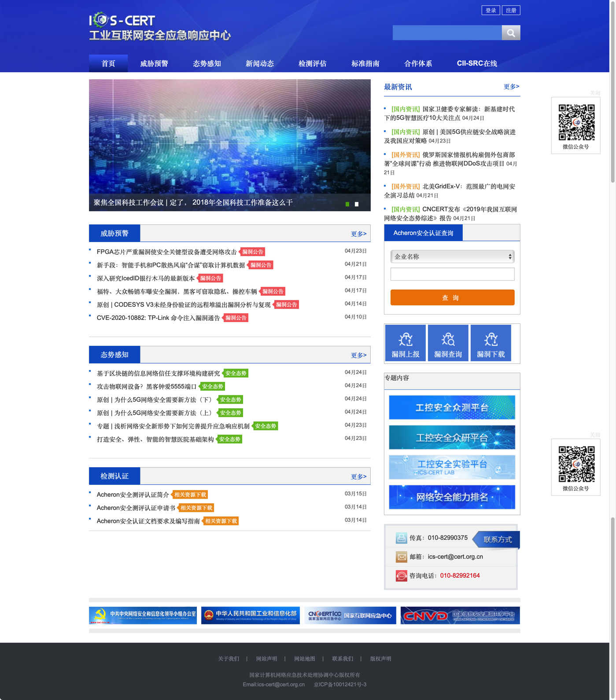Open the 态势感知 navigation menu
The height and width of the screenshot is (700, 616).
click(207, 63)
